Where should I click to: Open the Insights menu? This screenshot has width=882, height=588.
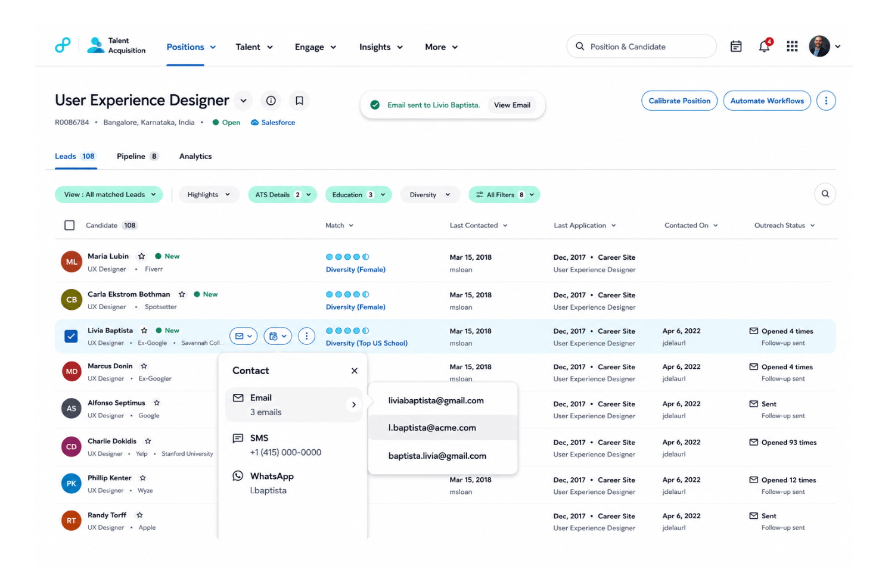(381, 47)
